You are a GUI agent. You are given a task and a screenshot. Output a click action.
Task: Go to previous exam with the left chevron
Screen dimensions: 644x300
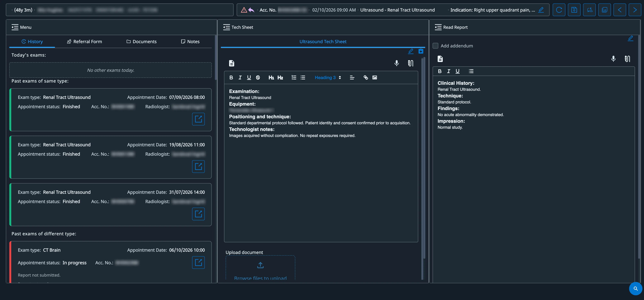620,10
